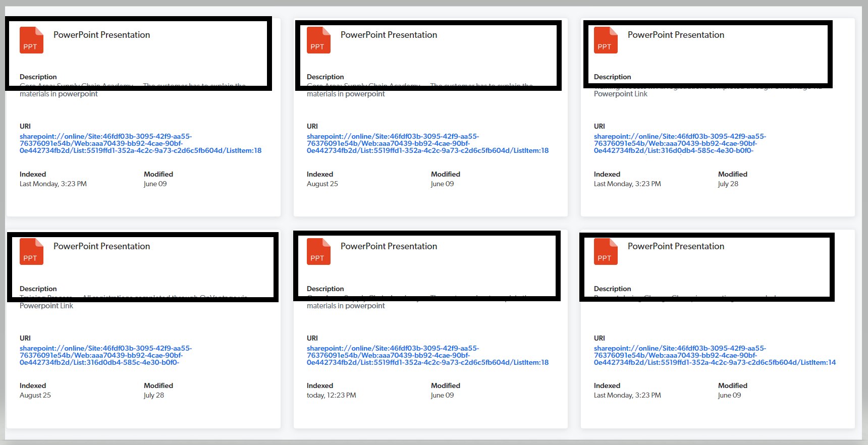
Task: Open ListItem:18 URI on card indexed Last Monday
Action: (140, 143)
